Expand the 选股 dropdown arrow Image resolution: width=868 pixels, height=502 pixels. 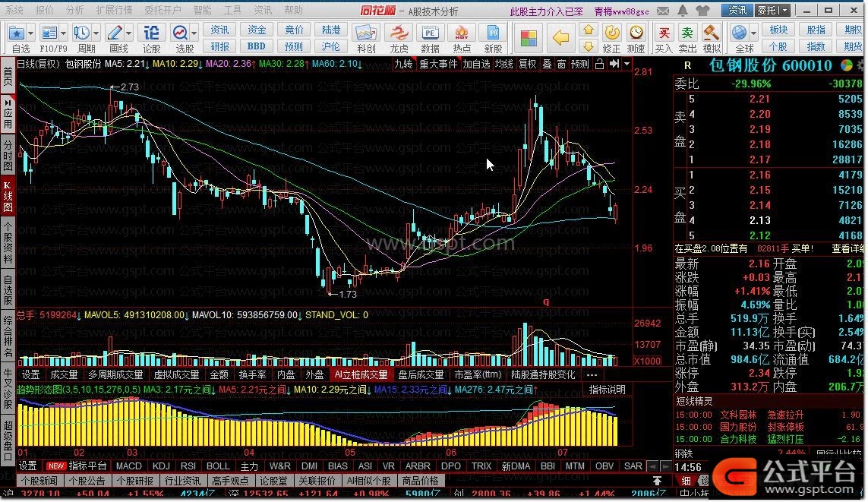point(194,33)
